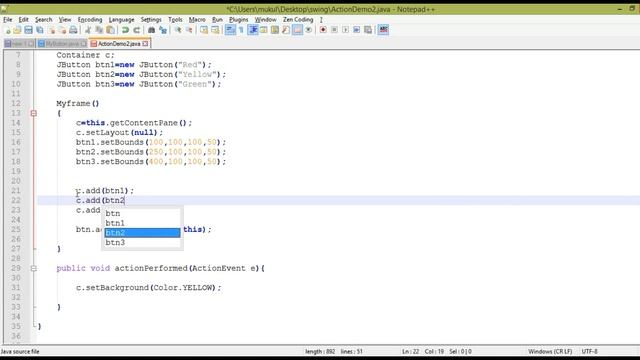
Task: Toggle the Indent Guide toolbar button
Action: pos(253,30)
